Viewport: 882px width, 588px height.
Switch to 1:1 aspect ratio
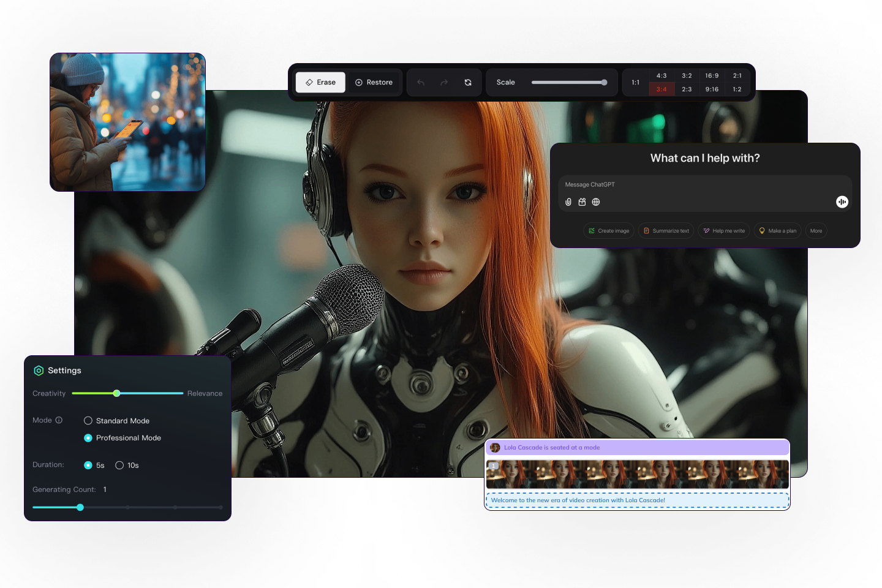coord(636,83)
